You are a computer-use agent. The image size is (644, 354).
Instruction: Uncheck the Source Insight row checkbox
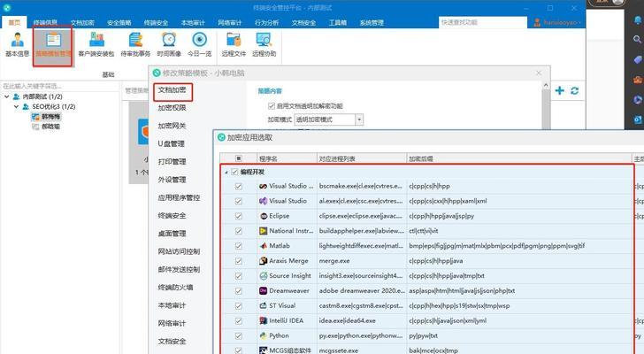(x=239, y=276)
